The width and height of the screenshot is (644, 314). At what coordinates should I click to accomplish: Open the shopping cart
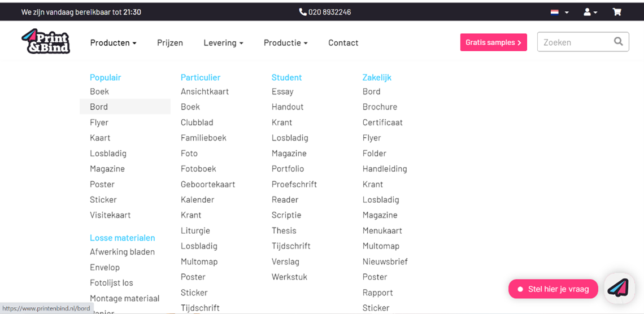pyautogui.click(x=617, y=12)
